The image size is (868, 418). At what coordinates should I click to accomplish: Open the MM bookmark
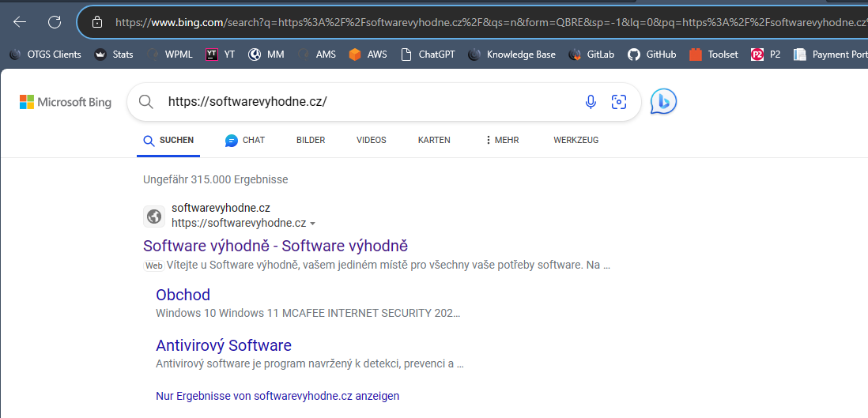(x=266, y=55)
